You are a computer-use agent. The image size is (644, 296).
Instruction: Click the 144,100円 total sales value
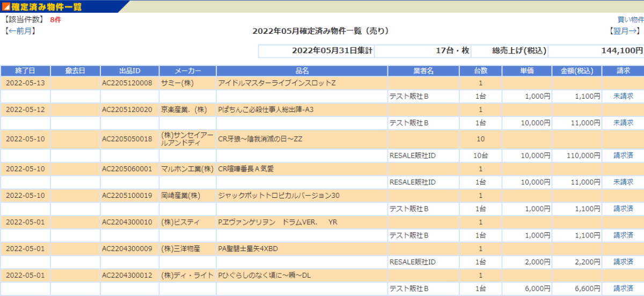point(622,51)
